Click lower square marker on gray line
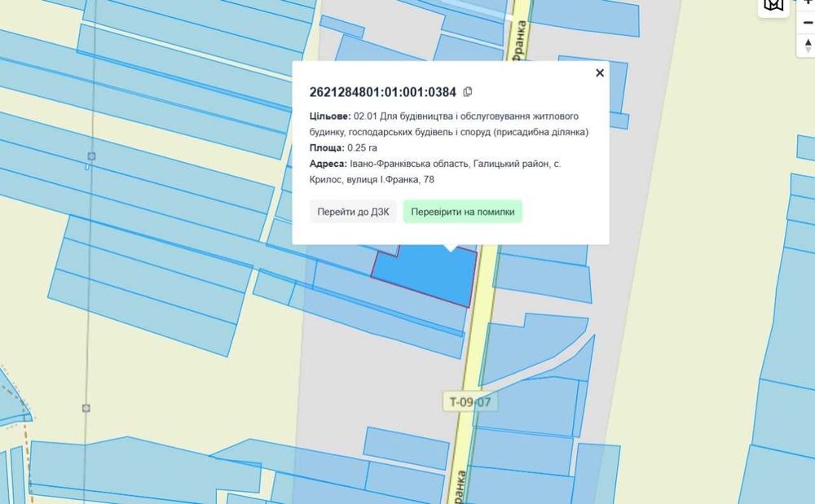 (x=86, y=409)
